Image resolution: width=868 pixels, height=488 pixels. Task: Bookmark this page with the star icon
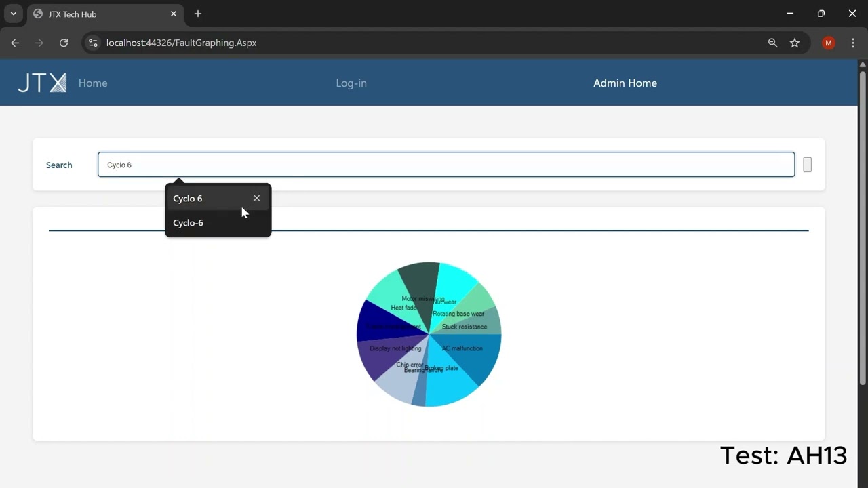point(795,43)
